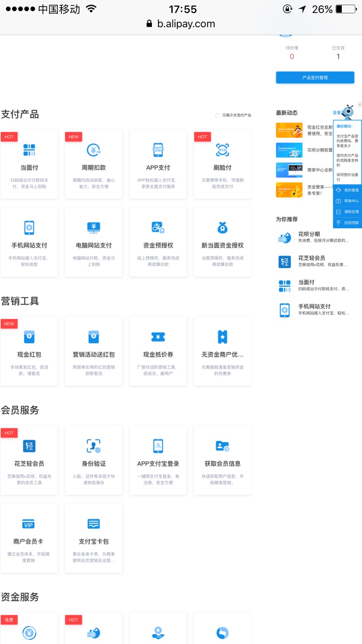This screenshot has width=362, height=644.
Task: Open the 花芝轻会员 icon in 会员服务
Action: (29, 446)
